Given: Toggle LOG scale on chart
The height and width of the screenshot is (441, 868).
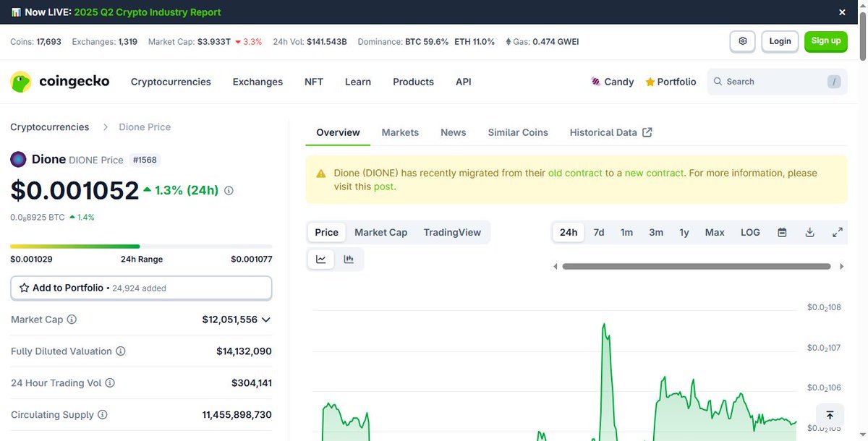Looking at the screenshot, I should coord(750,232).
